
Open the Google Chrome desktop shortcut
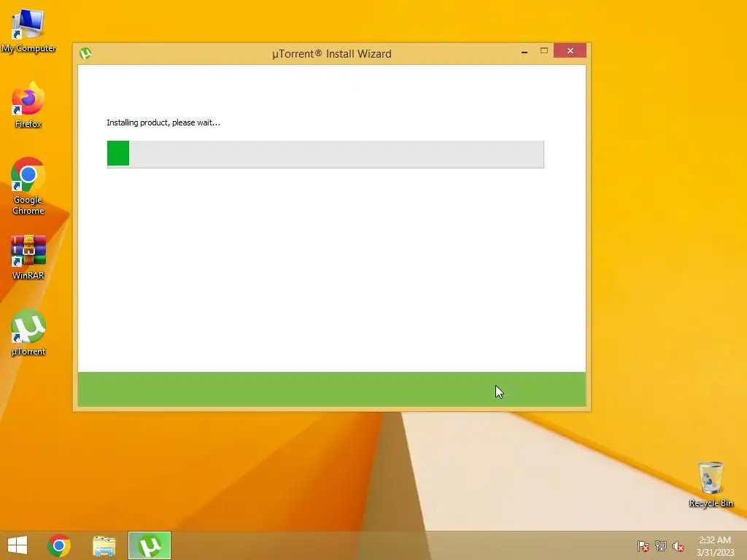(x=28, y=186)
